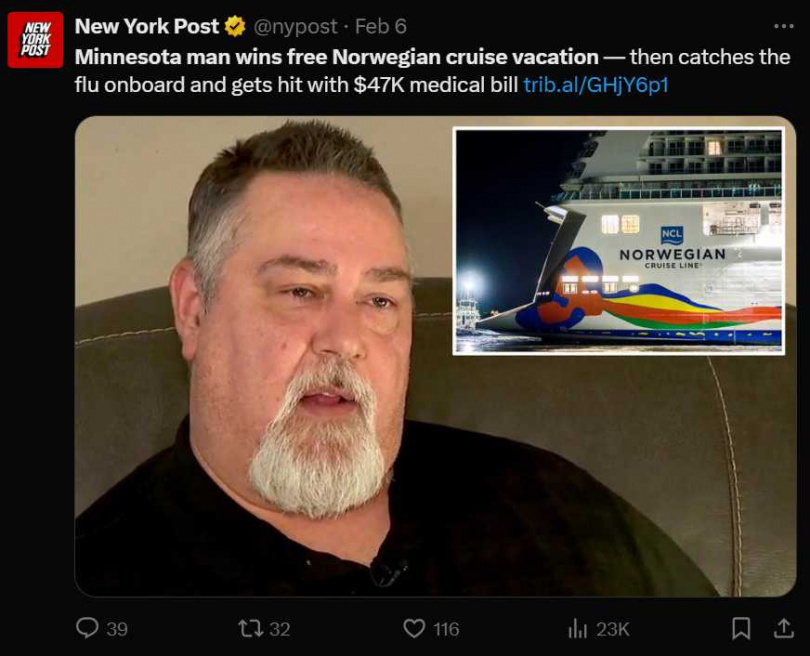The width and height of the screenshot is (810, 656).
Task: Click the 116 likes count
Action: coord(446,629)
